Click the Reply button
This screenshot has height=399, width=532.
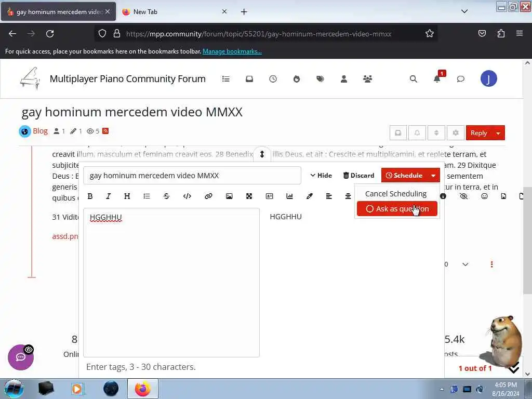pyautogui.click(x=478, y=132)
